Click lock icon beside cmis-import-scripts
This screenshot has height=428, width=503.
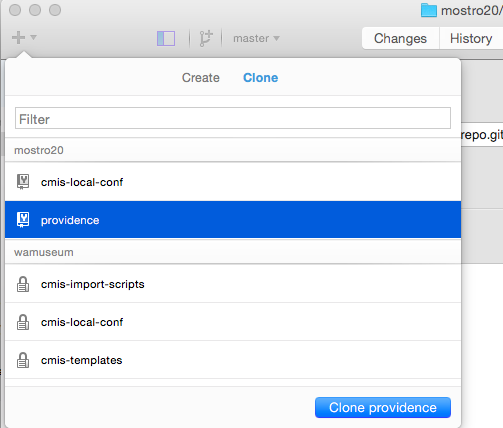23,284
